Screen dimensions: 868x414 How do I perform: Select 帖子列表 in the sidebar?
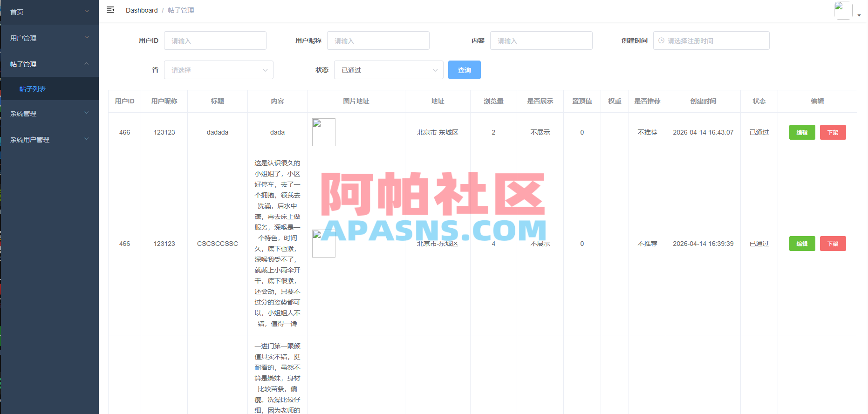click(x=49, y=88)
